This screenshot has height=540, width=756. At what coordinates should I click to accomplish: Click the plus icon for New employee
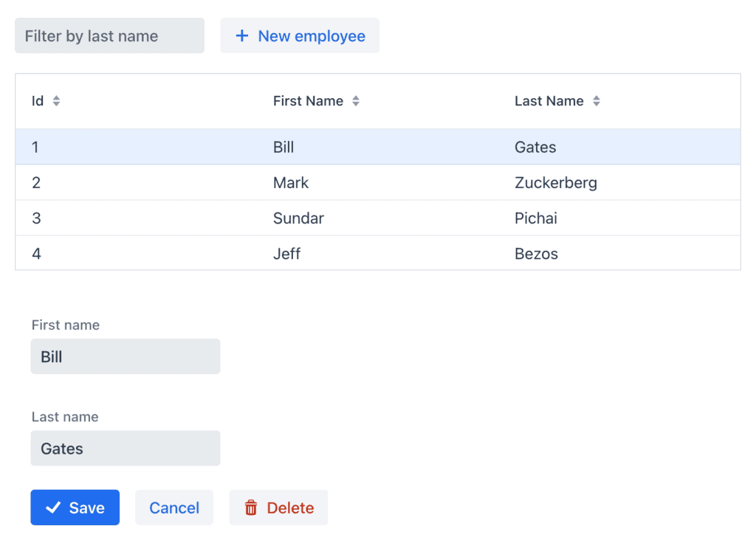coord(241,36)
